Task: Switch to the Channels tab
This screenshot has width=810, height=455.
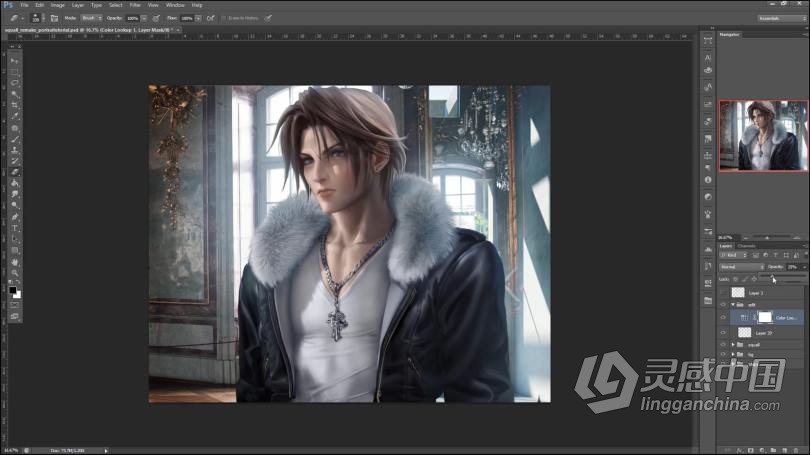Action: coord(746,246)
